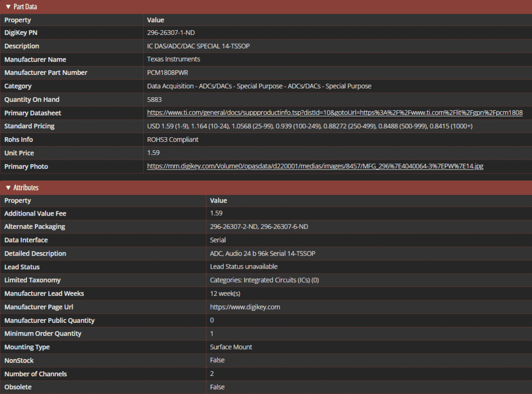Viewport: 532px width, 394px height.
Task: Click the Obsolete value False
Action: coord(217,387)
